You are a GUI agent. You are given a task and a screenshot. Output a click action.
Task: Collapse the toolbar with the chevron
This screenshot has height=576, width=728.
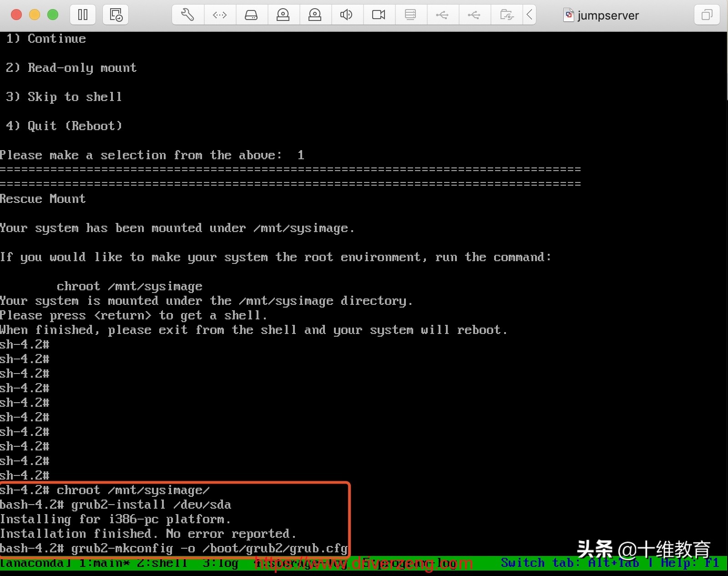tap(530, 15)
